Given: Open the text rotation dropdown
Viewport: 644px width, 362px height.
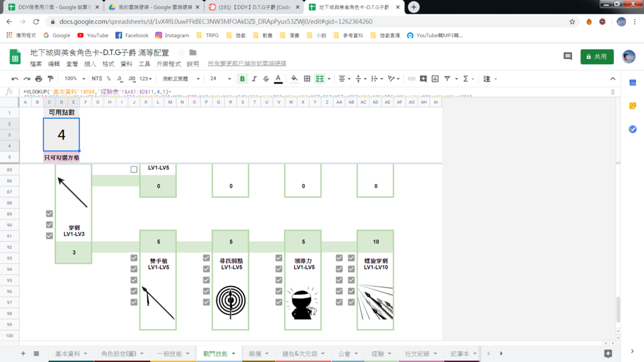Looking at the screenshot, I should click(394, 79).
